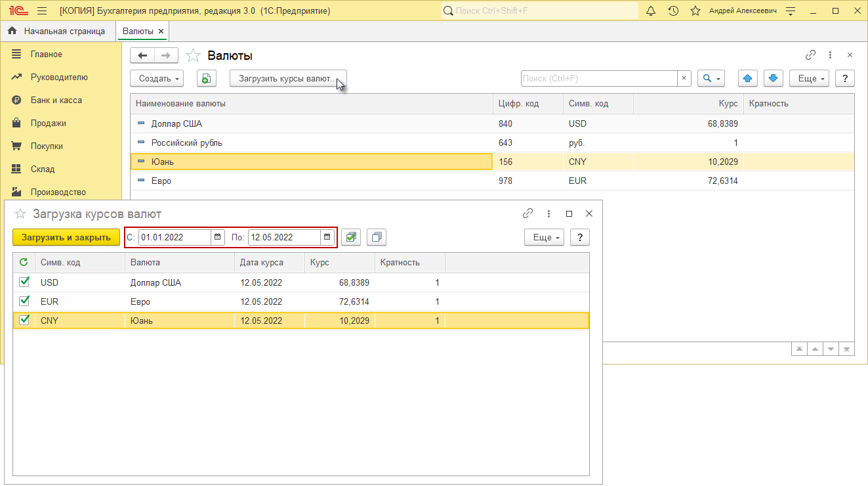Copy link icon in Валюты header
The height and width of the screenshot is (486, 868).
coord(811,55)
